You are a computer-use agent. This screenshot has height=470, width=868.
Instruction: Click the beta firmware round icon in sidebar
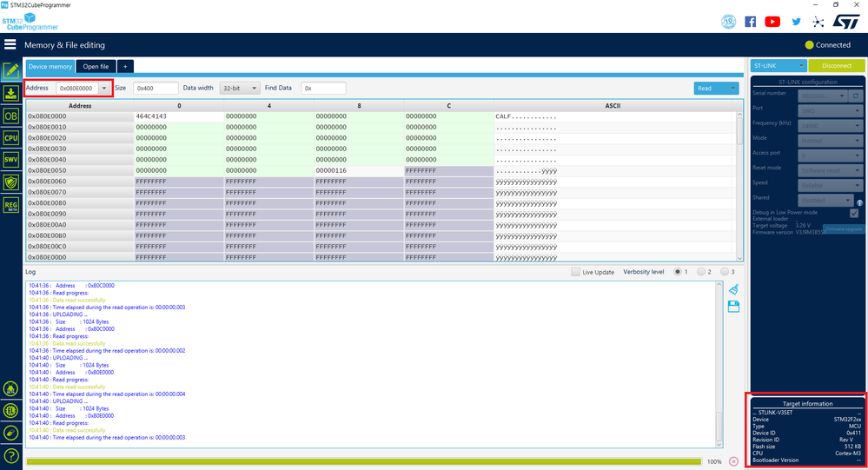(x=10, y=388)
